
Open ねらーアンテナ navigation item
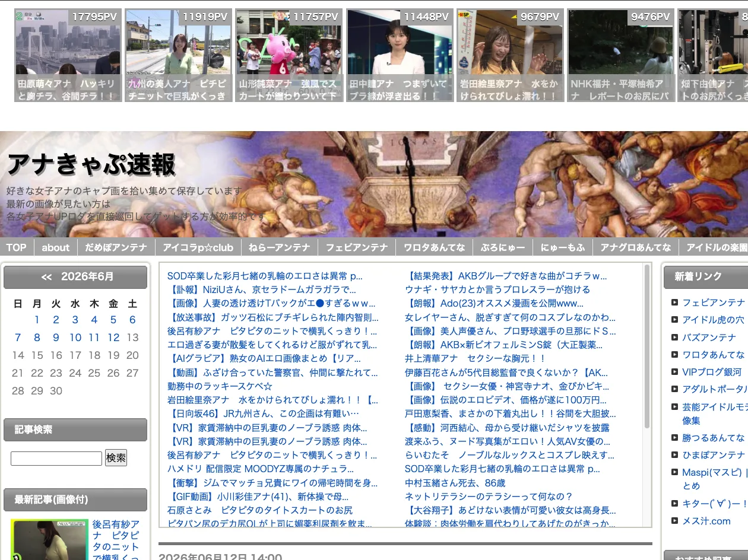click(x=280, y=247)
